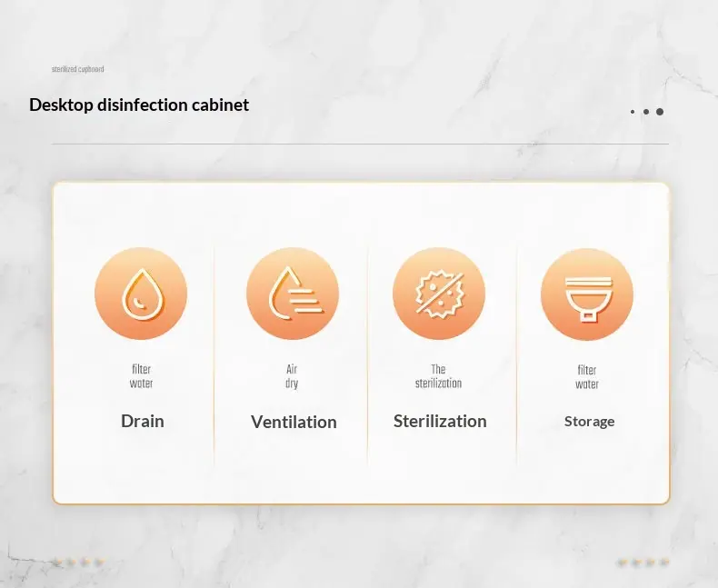
Task: Select the bowl-shaped Storage icon
Action: (587, 294)
